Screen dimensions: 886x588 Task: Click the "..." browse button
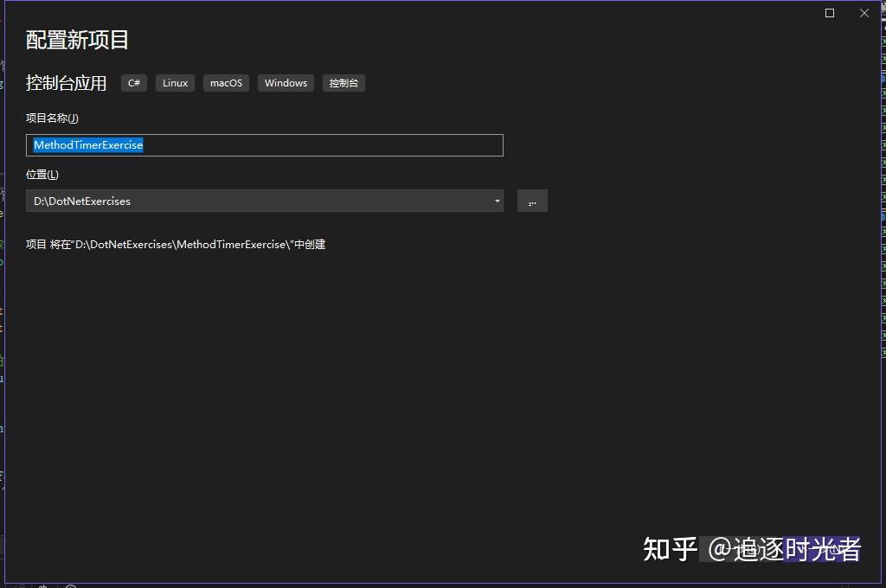tap(532, 201)
